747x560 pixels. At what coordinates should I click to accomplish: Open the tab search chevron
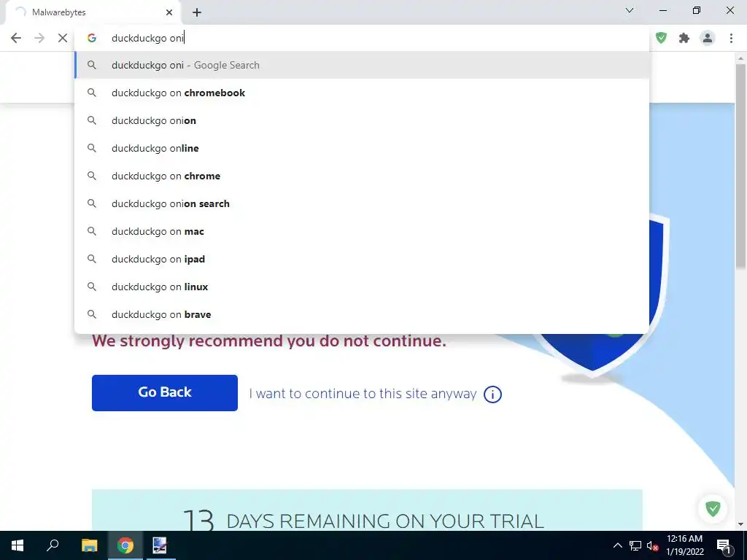(x=630, y=10)
